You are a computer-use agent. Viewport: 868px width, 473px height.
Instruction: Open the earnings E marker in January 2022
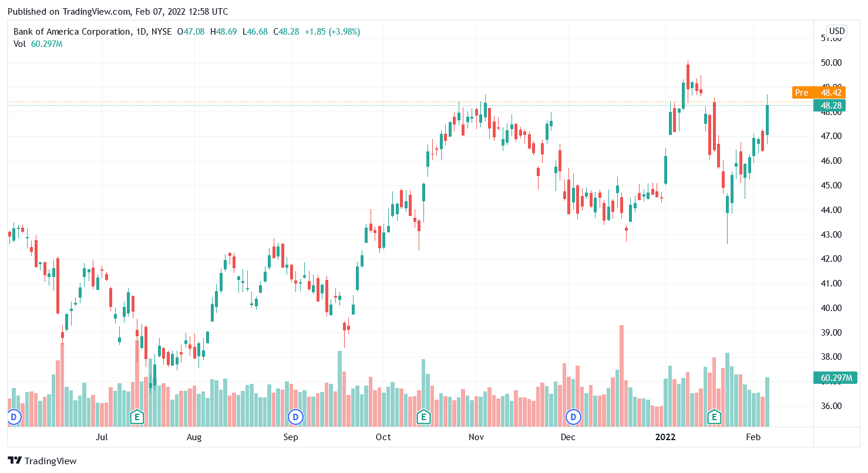(x=714, y=417)
